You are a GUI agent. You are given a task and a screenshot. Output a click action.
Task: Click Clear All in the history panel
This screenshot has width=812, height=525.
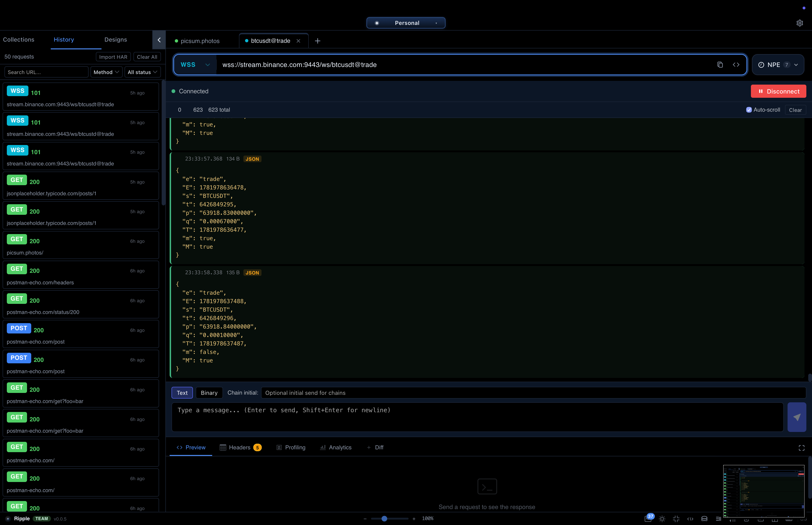point(147,57)
